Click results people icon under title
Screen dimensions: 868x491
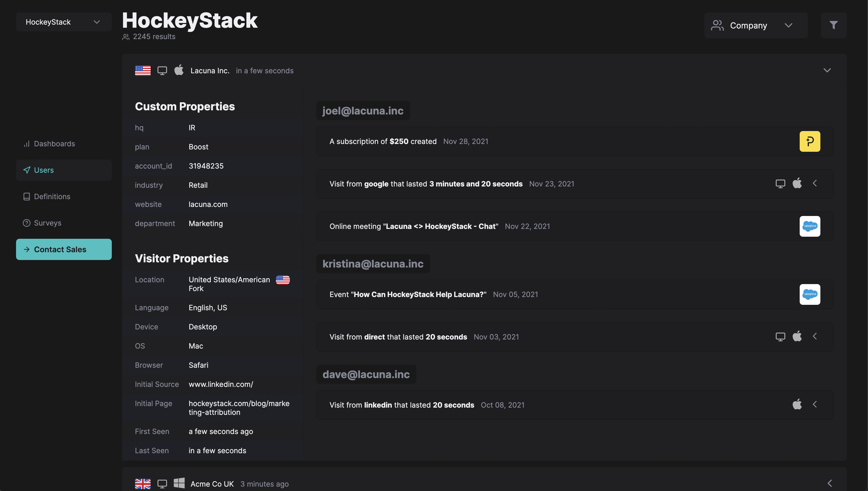click(126, 37)
